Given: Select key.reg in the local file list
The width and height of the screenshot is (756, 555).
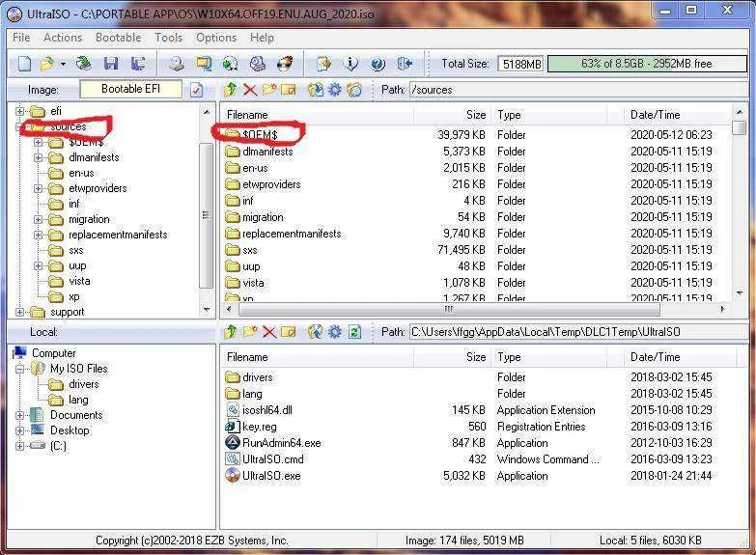Looking at the screenshot, I should click(260, 427).
